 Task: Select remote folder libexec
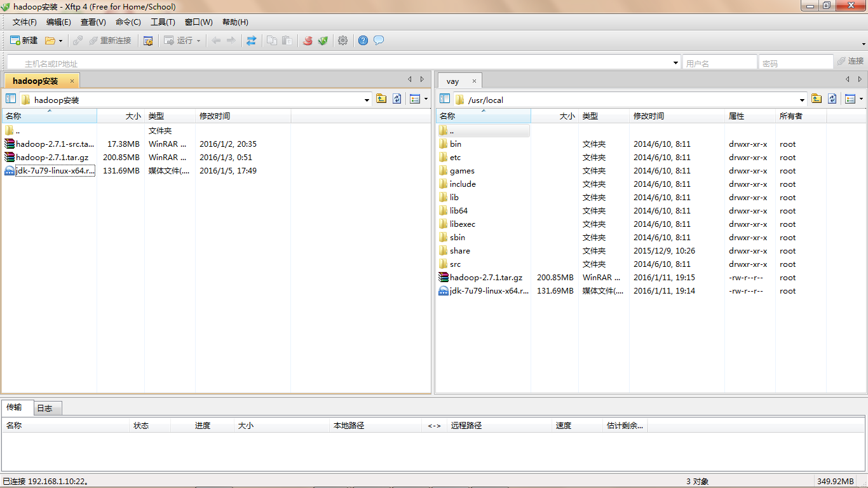point(457,224)
